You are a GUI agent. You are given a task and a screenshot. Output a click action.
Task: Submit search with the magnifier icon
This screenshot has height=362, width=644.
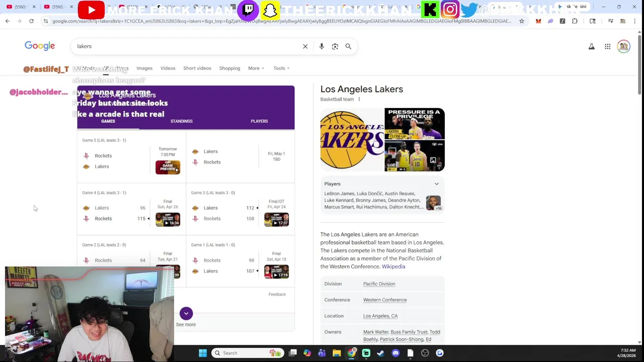(348, 46)
